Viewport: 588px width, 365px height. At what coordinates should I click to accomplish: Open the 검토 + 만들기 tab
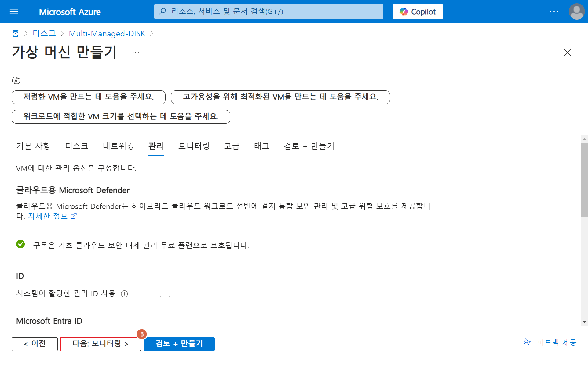(309, 146)
